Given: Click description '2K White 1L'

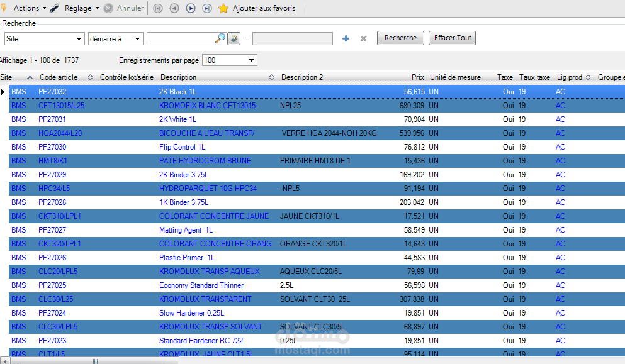Looking at the screenshot, I should tap(177, 119).
